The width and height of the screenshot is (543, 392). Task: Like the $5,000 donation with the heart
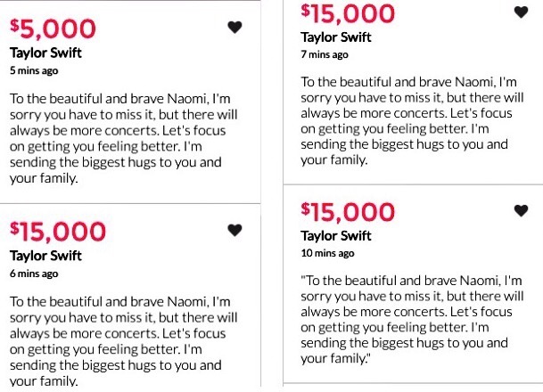point(234,28)
